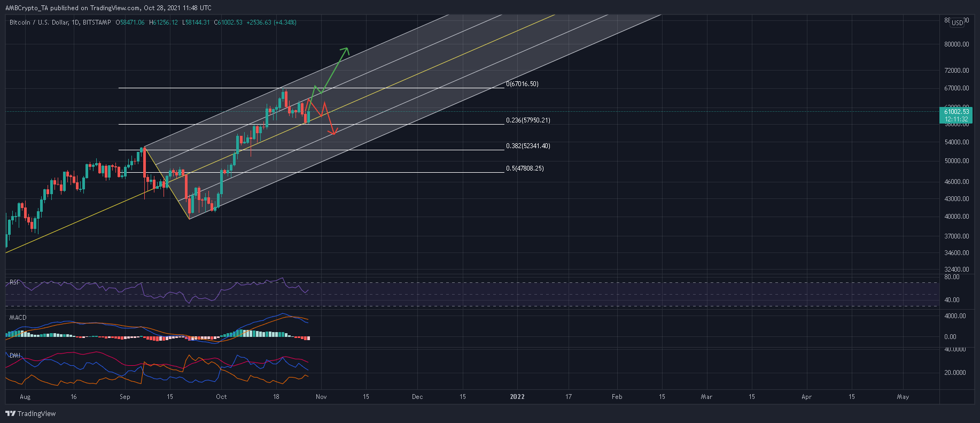This screenshot has height=423, width=980.
Task: Click the candle countdown timer 12:11:32
Action: pos(956,119)
